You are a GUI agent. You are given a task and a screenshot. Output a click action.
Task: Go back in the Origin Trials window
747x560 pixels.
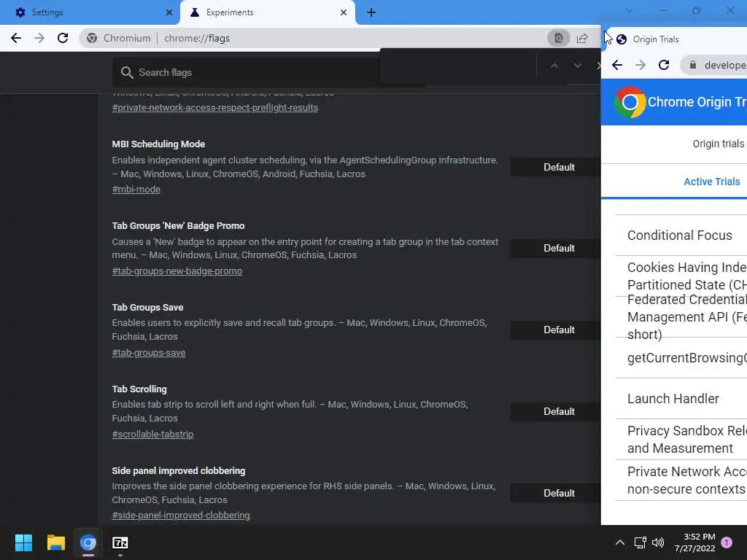coord(617,65)
